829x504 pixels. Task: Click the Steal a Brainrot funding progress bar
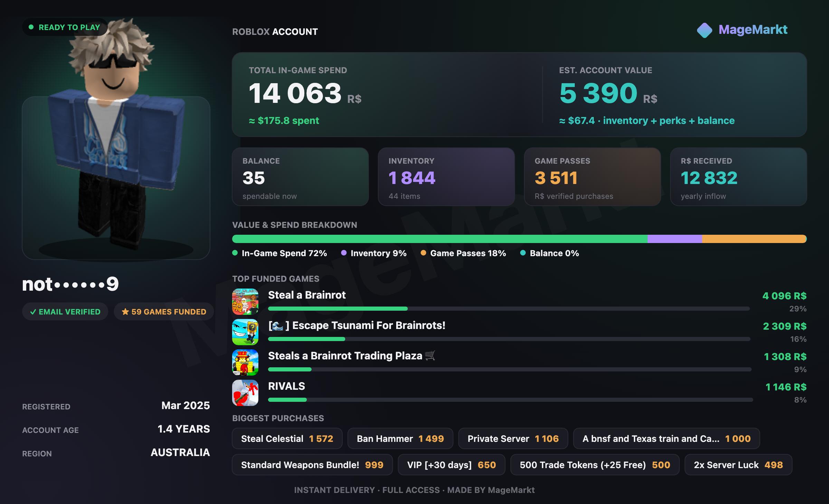509,309
